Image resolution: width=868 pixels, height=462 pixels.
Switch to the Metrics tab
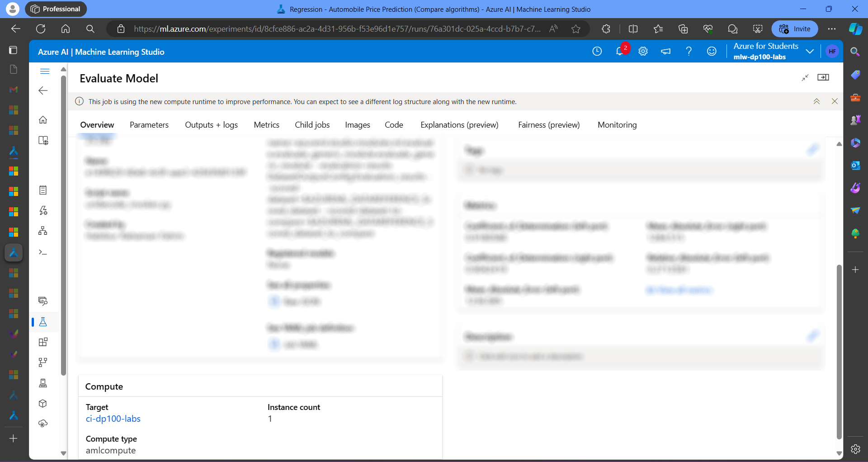pyautogui.click(x=267, y=125)
